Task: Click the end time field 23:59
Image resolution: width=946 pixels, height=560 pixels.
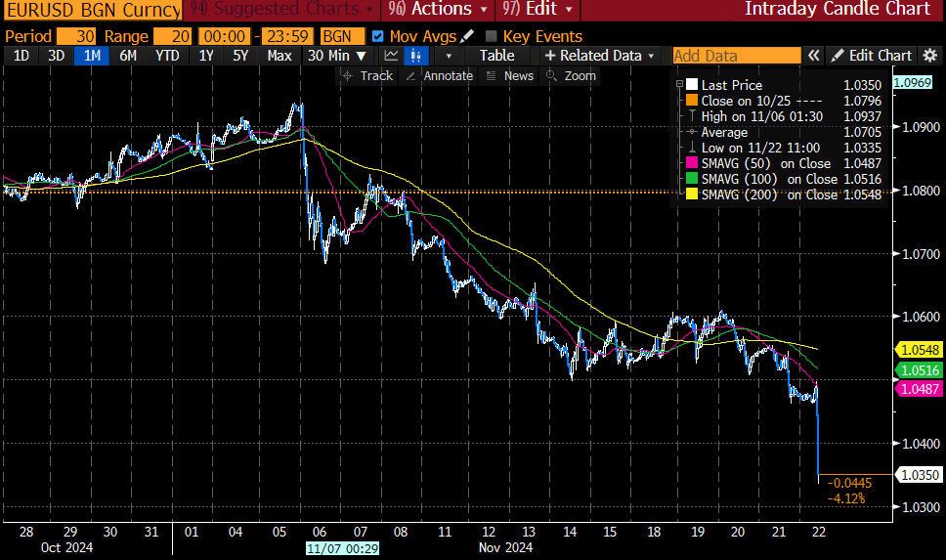Action: tap(288, 36)
